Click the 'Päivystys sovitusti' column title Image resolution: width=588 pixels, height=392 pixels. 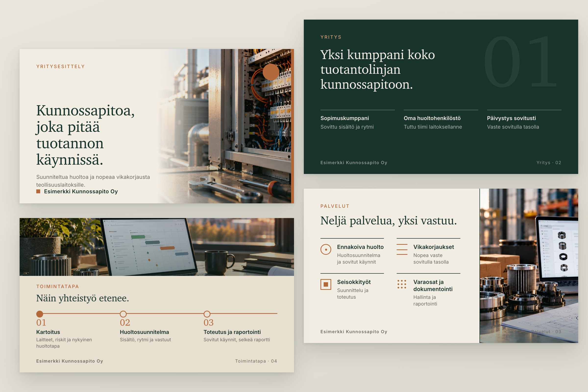[512, 118]
